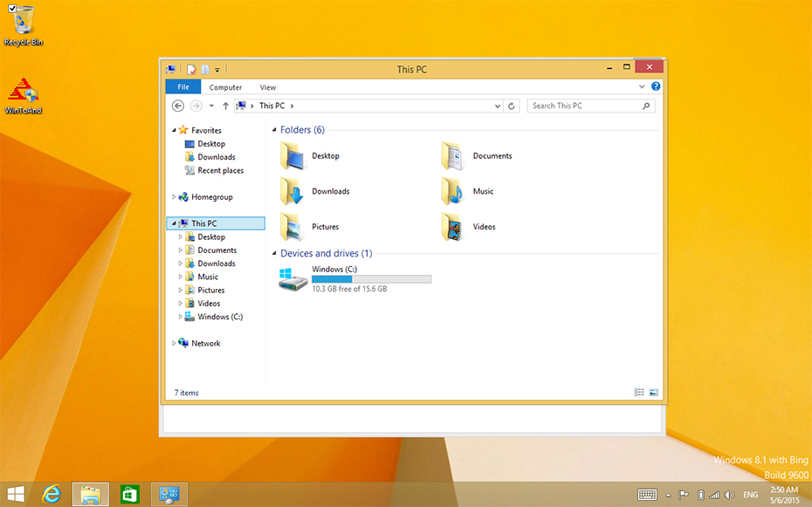
Task: Click Properties icon in quick access toolbar
Action: coord(191,69)
